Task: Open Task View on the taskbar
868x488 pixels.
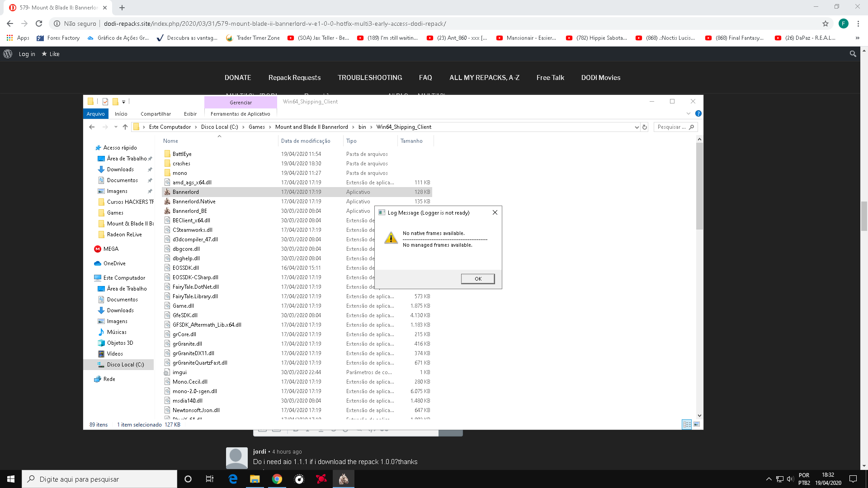Action: 209,479
